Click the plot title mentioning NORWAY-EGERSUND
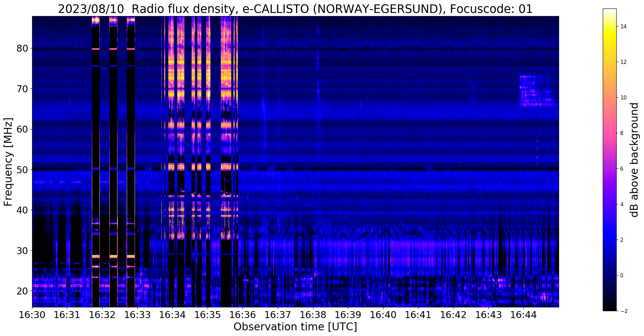This screenshot has width=644, height=336. click(295, 9)
